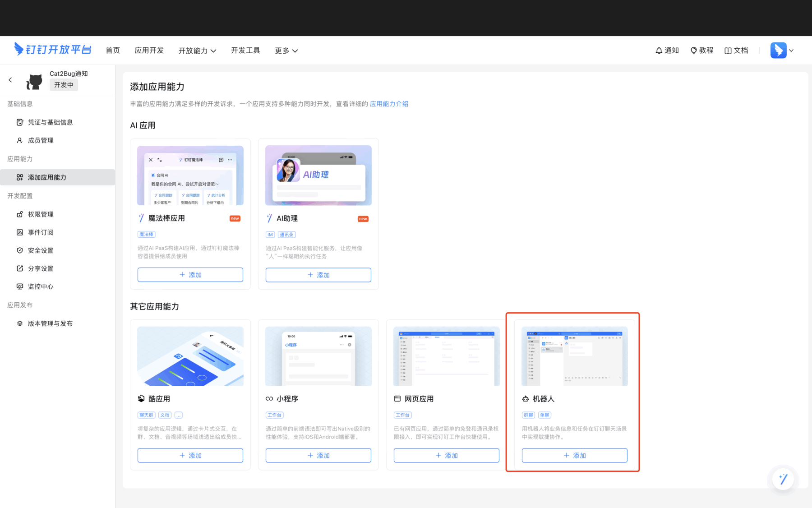The width and height of the screenshot is (812, 508).
Task: Click the 魔法棒 tag
Action: pos(146,235)
